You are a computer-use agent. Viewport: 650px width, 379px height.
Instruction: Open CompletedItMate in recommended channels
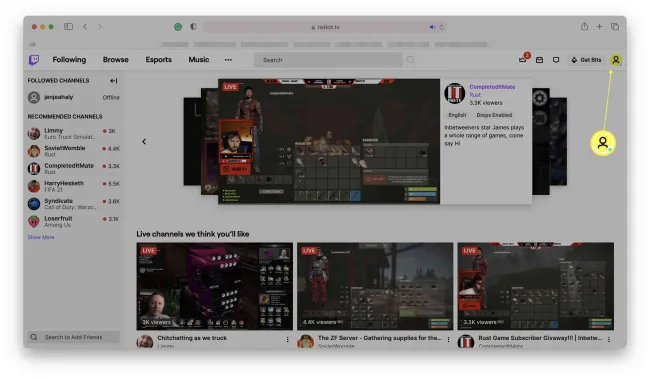pos(73,169)
